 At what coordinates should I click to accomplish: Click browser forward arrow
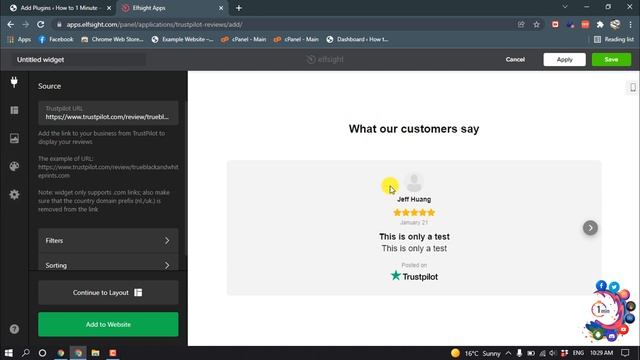[x=25, y=24]
